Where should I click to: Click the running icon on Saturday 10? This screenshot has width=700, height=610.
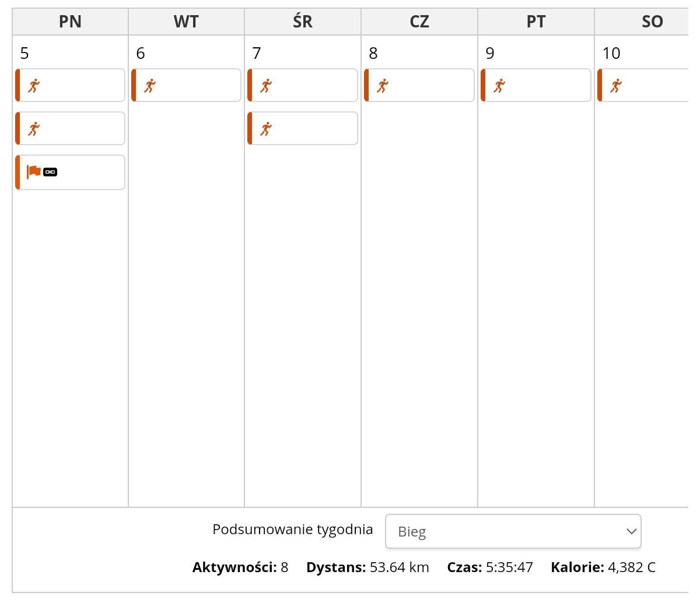tap(616, 86)
